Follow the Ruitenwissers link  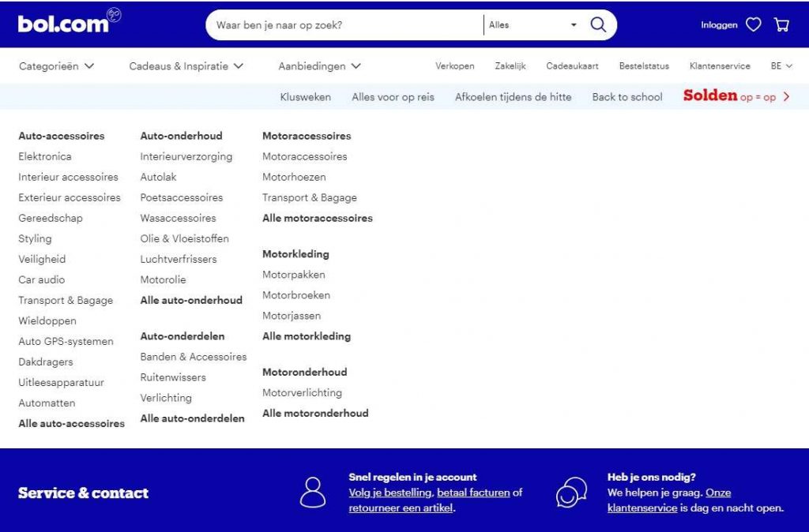[173, 377]
